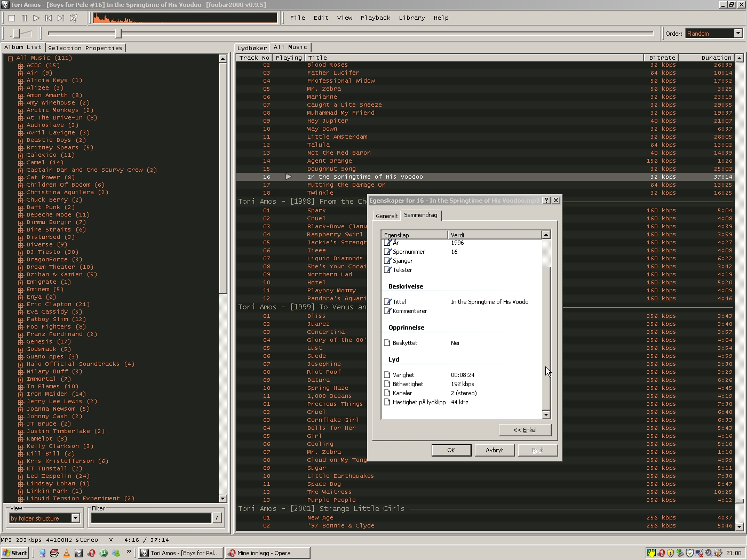Switch to Selection Properties tab
The width and height of the screenshot is (747, 560).
[85, 48]
